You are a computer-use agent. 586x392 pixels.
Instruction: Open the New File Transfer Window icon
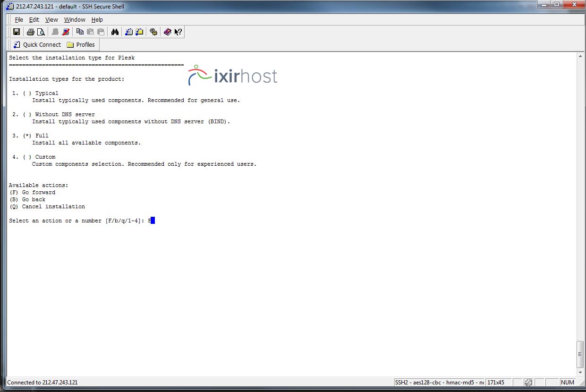tap(139, 32)
